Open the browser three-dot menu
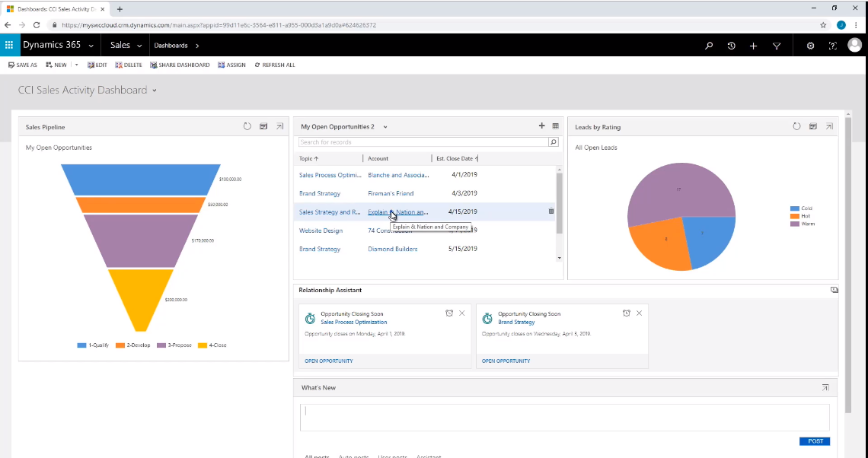 tap(857, 25)
